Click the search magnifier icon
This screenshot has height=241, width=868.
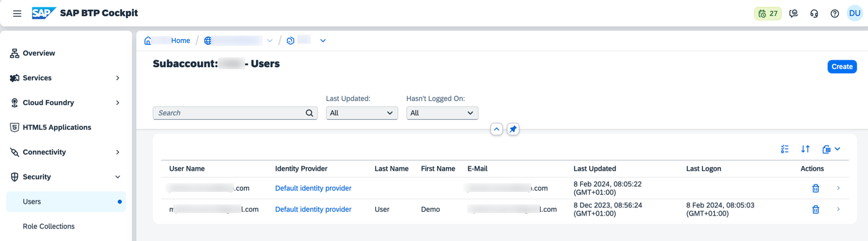[309, 113]
